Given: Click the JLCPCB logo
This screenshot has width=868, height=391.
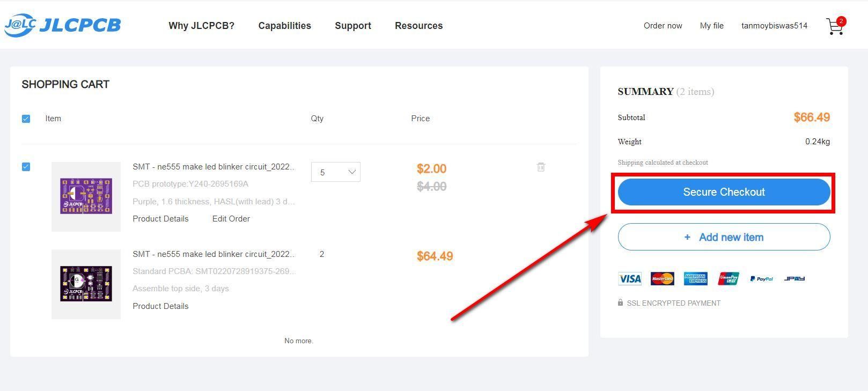Looking at the screenshot, I should click(63, 25).
